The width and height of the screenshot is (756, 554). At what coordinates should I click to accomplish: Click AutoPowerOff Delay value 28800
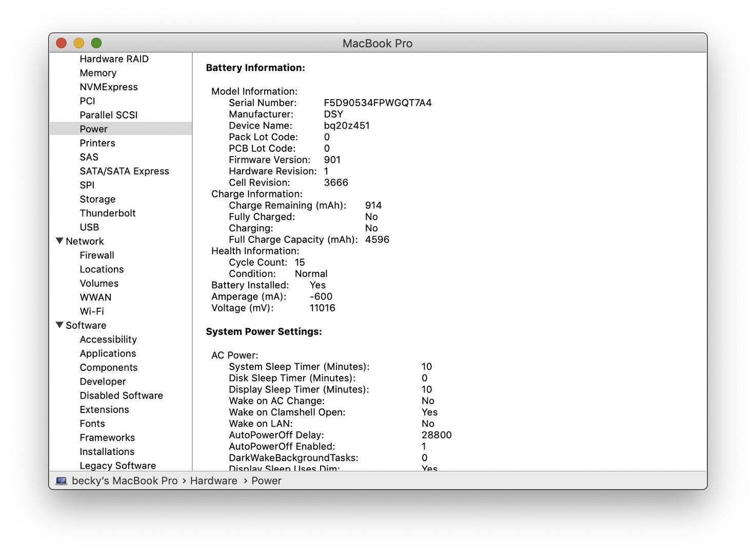pos(436,434)
